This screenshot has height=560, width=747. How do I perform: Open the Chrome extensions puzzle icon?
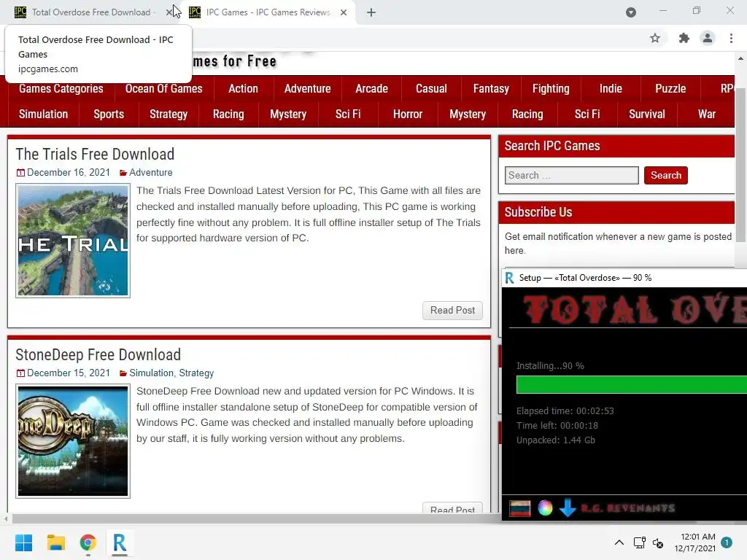[x=684, y=38]
